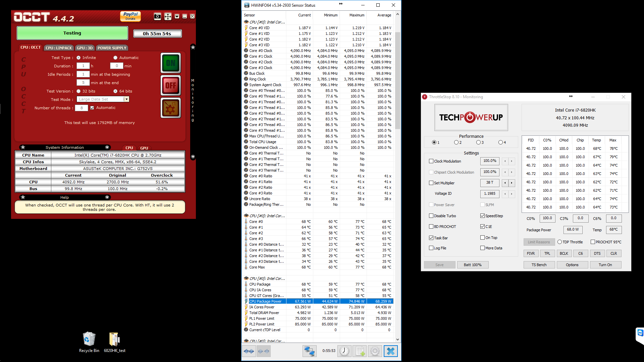Click the OCCT screenshot camera icon
The width and height of the screenshot is (644, 362).
click(x=157, y=16)
